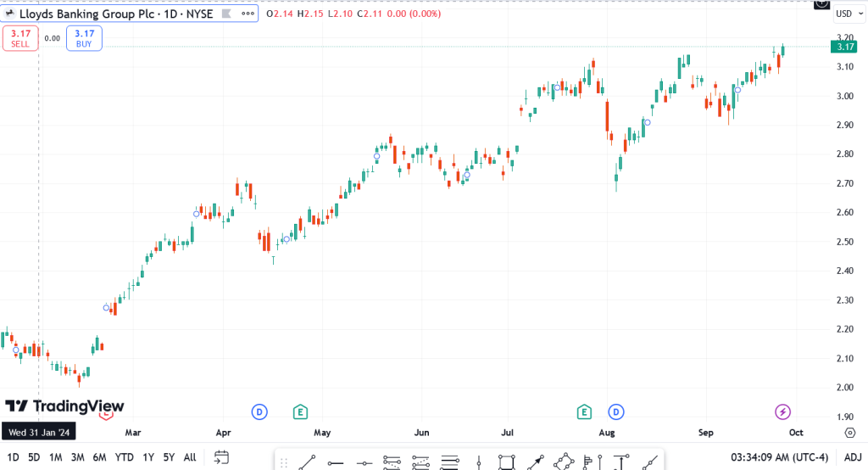868x470 pixels.
Task: Click the Lloyds symbol logo icon
Action: click(10, 14)
